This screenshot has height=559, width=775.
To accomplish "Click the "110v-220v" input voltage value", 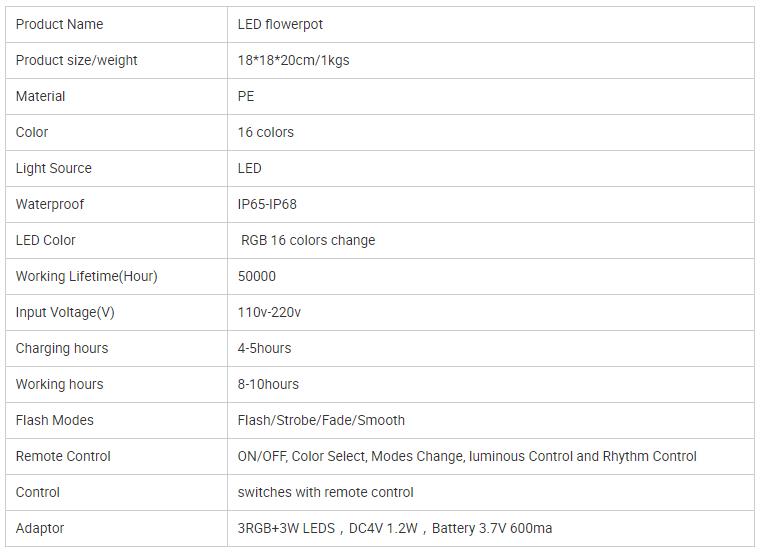I will (x=269, y=312).
